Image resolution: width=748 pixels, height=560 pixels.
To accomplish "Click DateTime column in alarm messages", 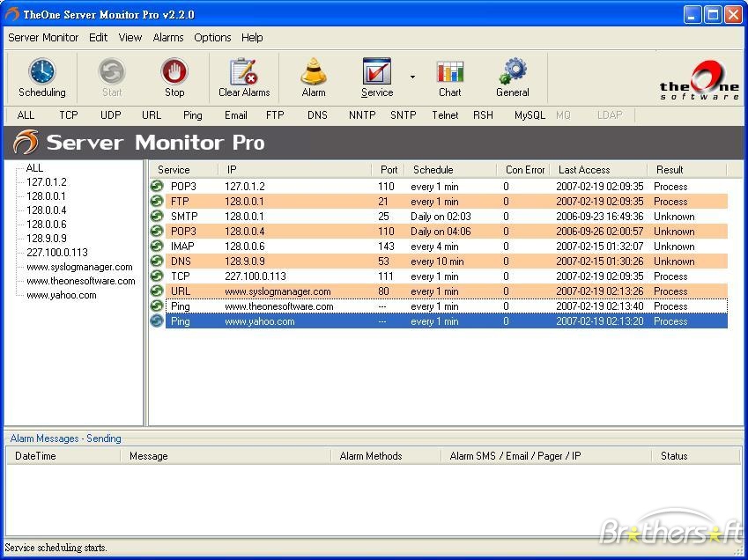I will [x=63, y=456].
